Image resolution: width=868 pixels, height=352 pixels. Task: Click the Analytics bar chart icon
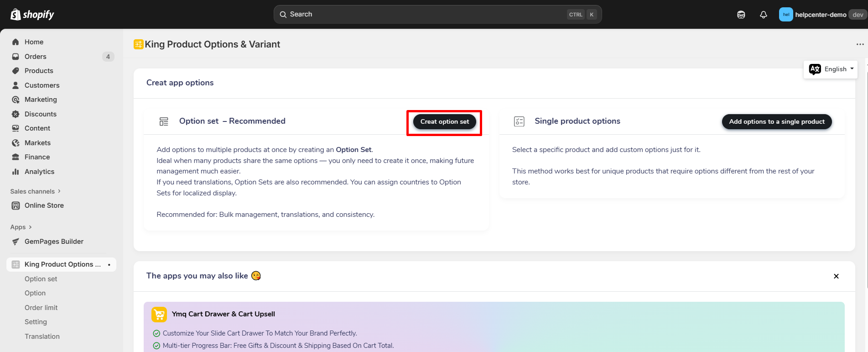16,172
